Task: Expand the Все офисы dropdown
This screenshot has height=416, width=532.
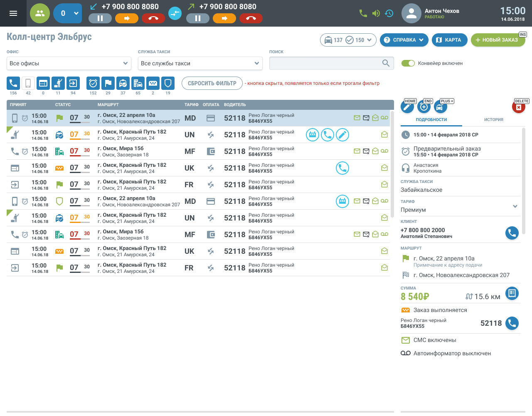Action: [69, 63]
